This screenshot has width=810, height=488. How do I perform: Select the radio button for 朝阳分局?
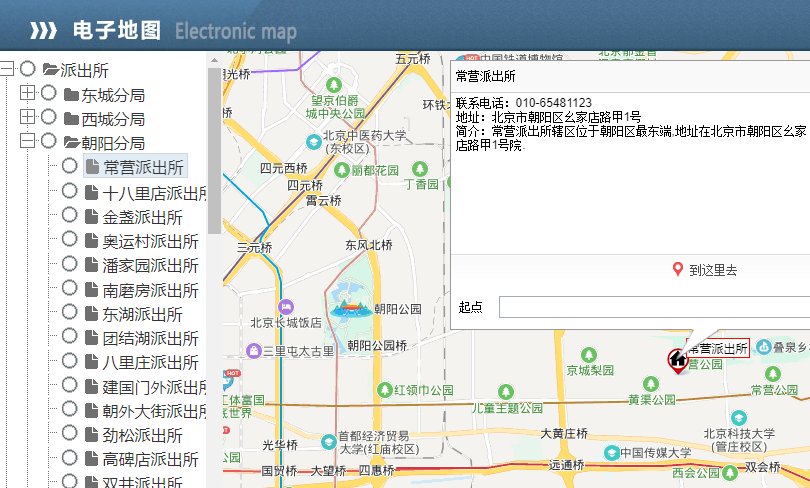49,140
